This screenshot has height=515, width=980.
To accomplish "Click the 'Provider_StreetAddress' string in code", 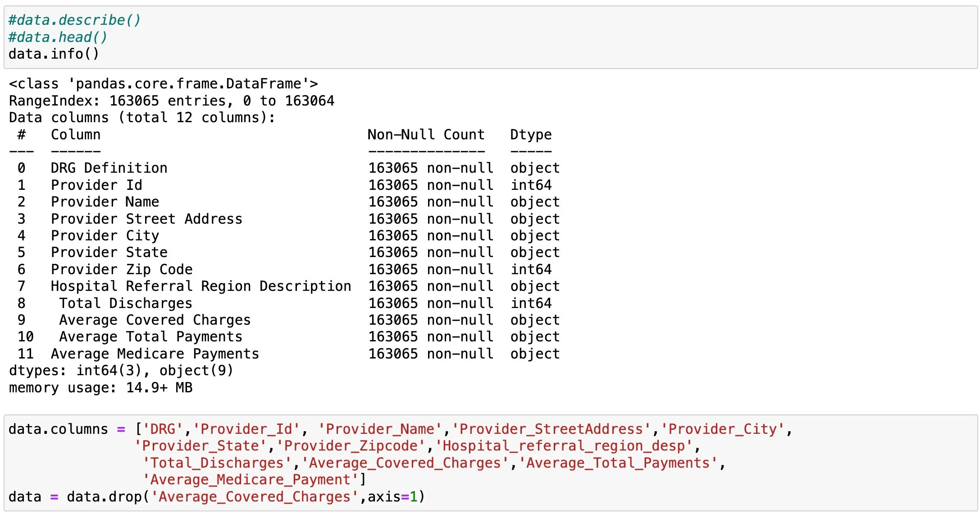I will point(552,429).
